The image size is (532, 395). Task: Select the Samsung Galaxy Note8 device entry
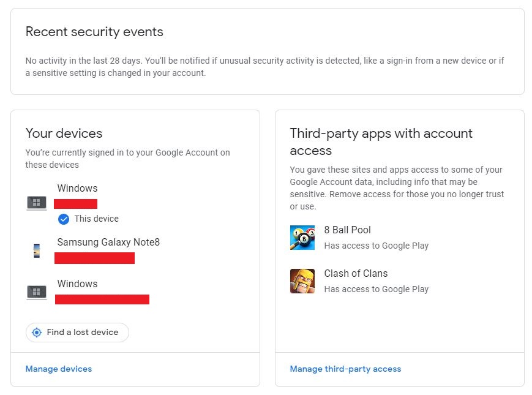click(108, 242)
